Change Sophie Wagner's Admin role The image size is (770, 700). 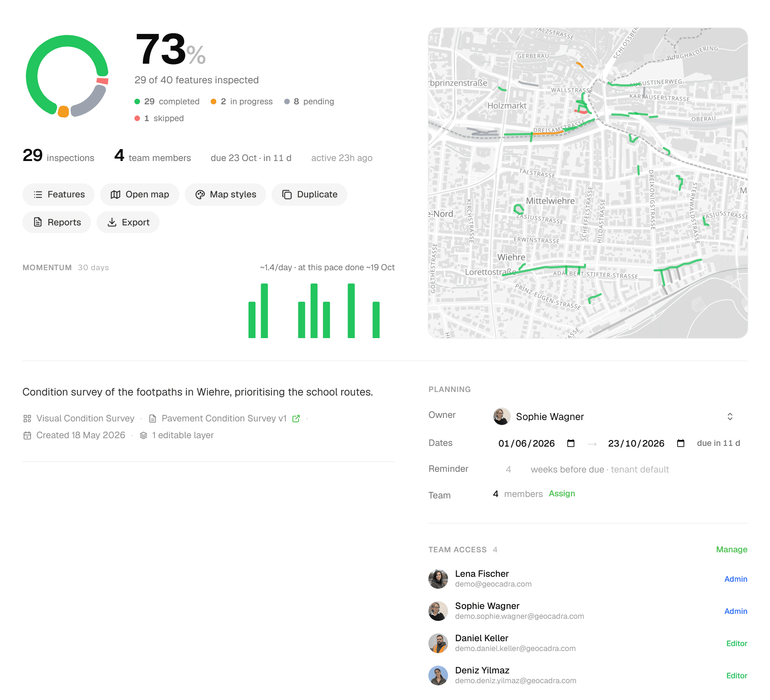[736, 611]
